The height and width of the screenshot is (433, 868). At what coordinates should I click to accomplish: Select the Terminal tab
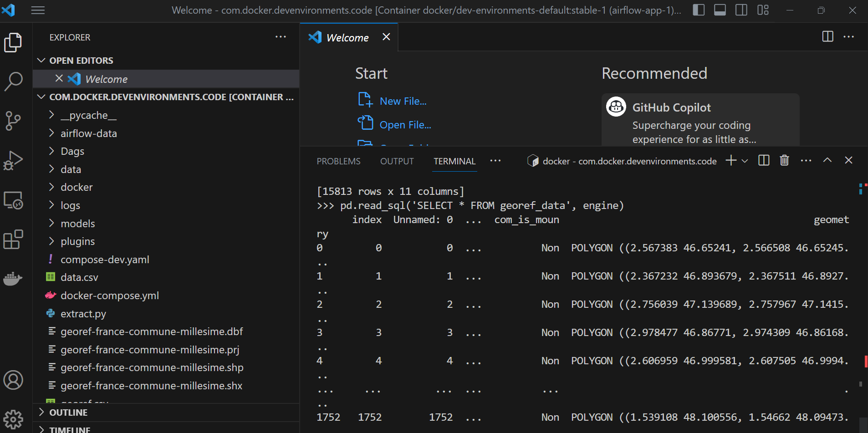454,161
